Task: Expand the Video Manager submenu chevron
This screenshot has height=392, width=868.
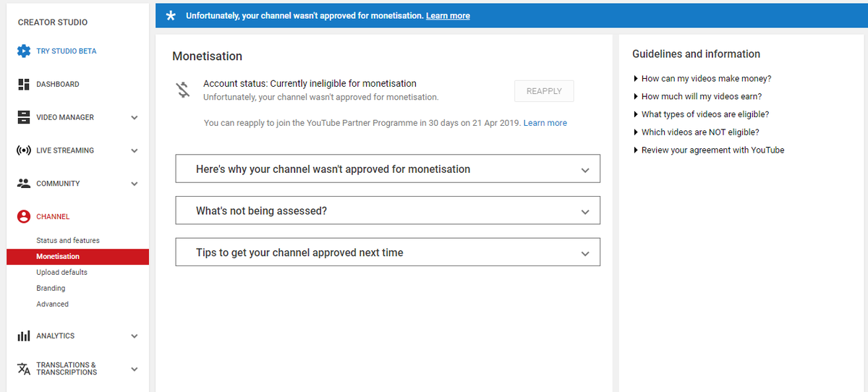Action: click(x=135, y=118)
